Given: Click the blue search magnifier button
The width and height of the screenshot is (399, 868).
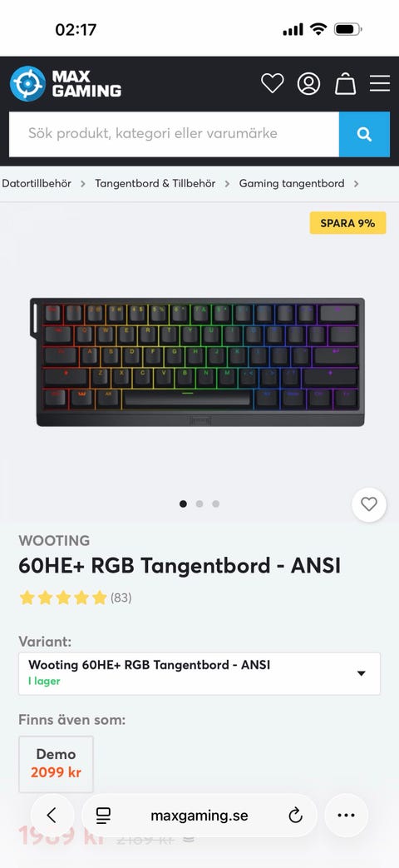Looking at the screenshot, I should pos(364,134).
